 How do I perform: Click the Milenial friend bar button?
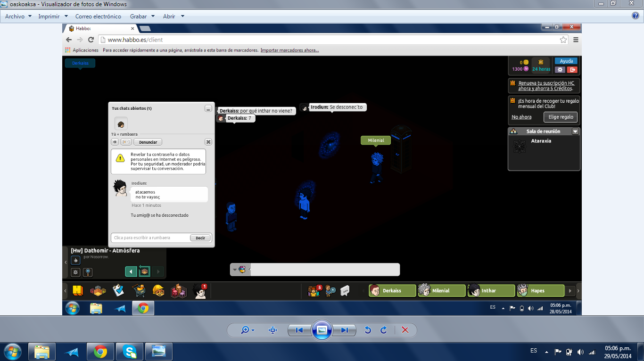click(x=442, y=291)
